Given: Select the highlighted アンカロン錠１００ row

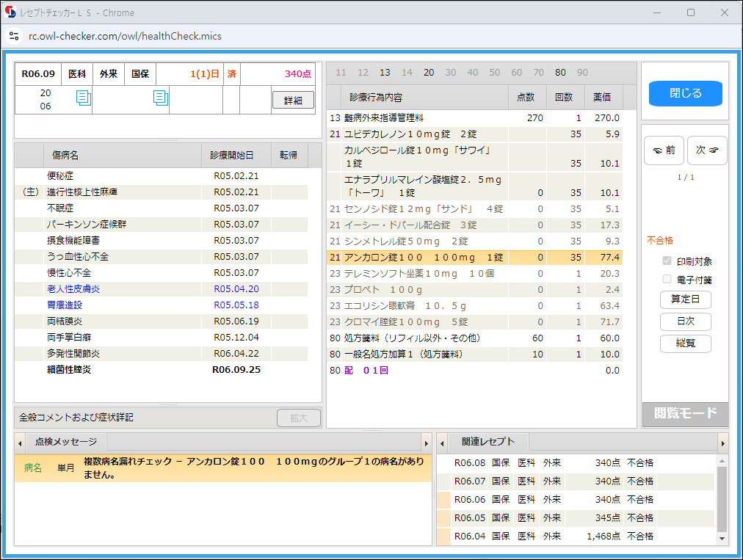Looking at the screenshot, I should tap(474, 258).
